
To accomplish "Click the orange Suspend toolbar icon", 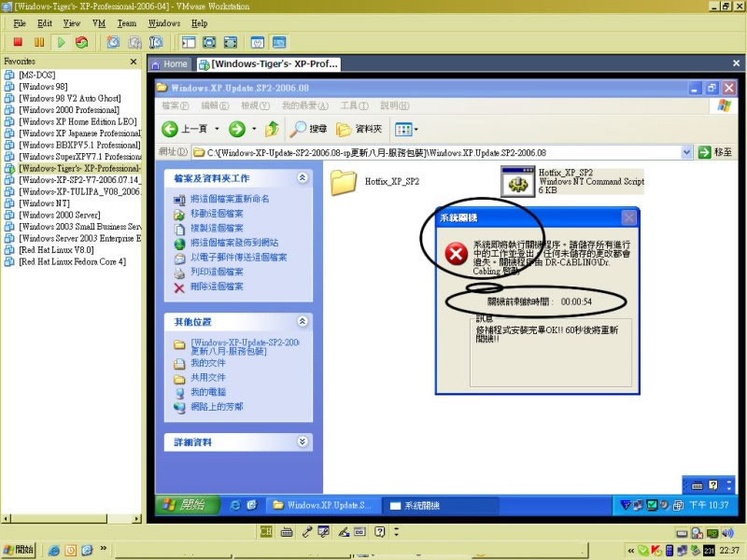I will (39, 42).
